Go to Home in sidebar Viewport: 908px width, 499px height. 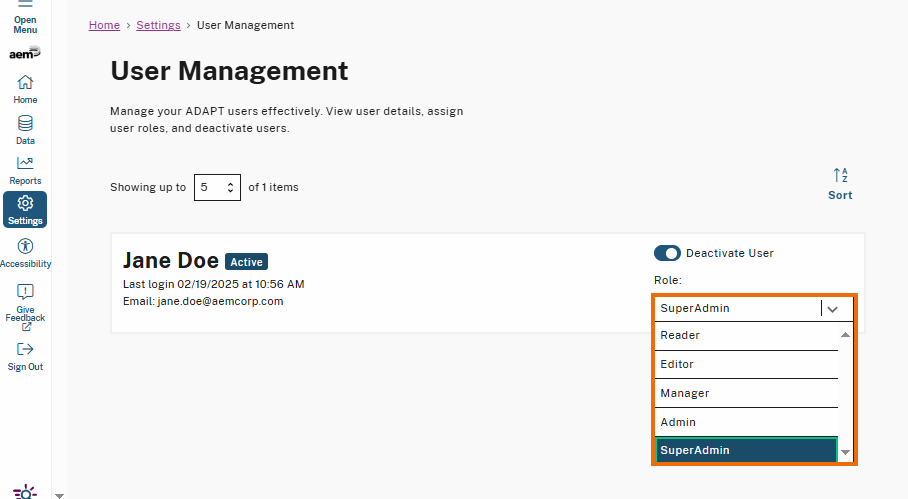pyautogui.click(x=25, y=83)
